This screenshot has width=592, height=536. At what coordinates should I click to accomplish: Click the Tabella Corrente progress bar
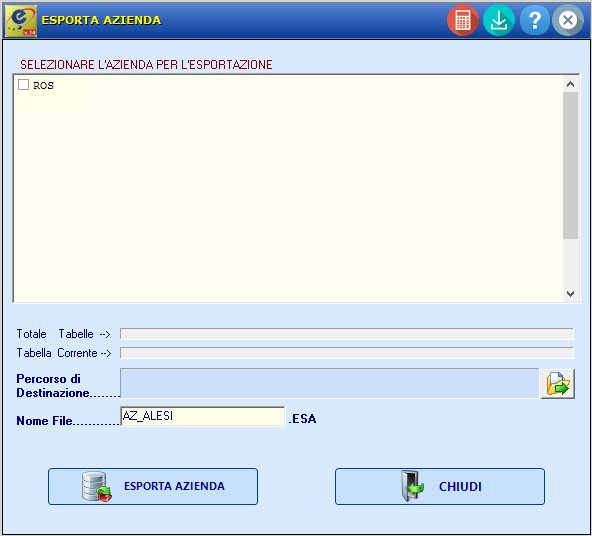347,353
